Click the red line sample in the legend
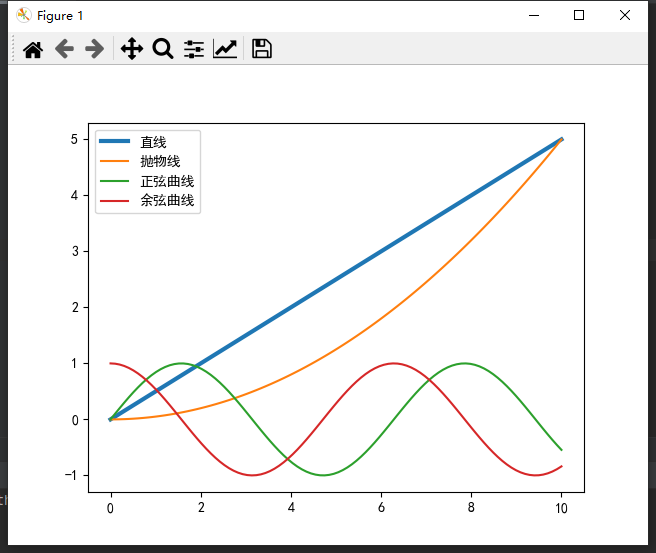 (x=114, y=201)
